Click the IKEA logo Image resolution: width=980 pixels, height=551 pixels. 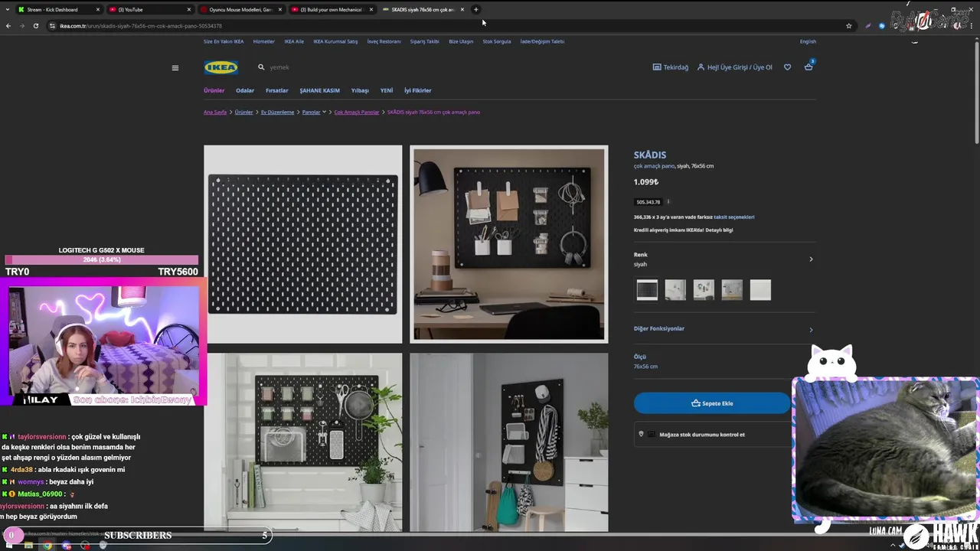(221, 67)
